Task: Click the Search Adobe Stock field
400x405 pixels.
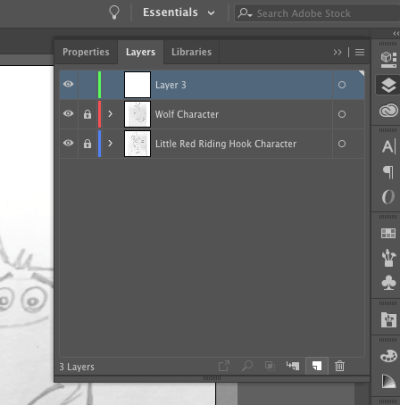Action: [317, 13]
